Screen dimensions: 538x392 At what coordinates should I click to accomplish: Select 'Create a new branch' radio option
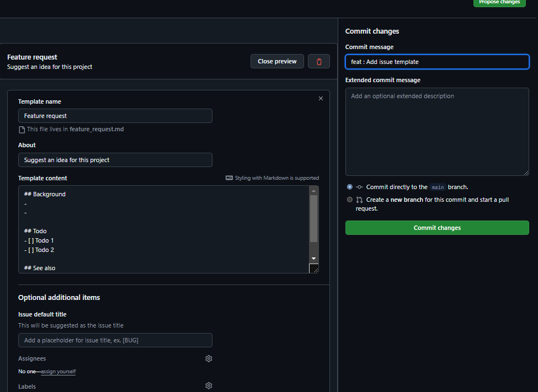350,200
